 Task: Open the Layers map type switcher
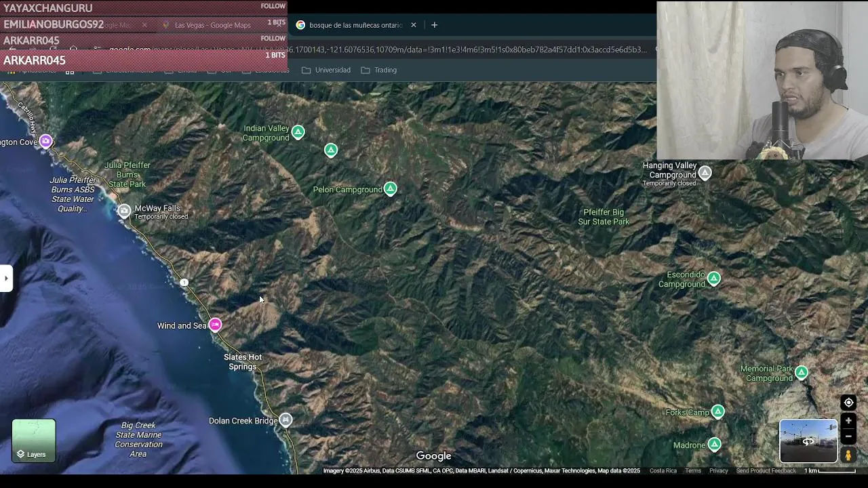34,441
